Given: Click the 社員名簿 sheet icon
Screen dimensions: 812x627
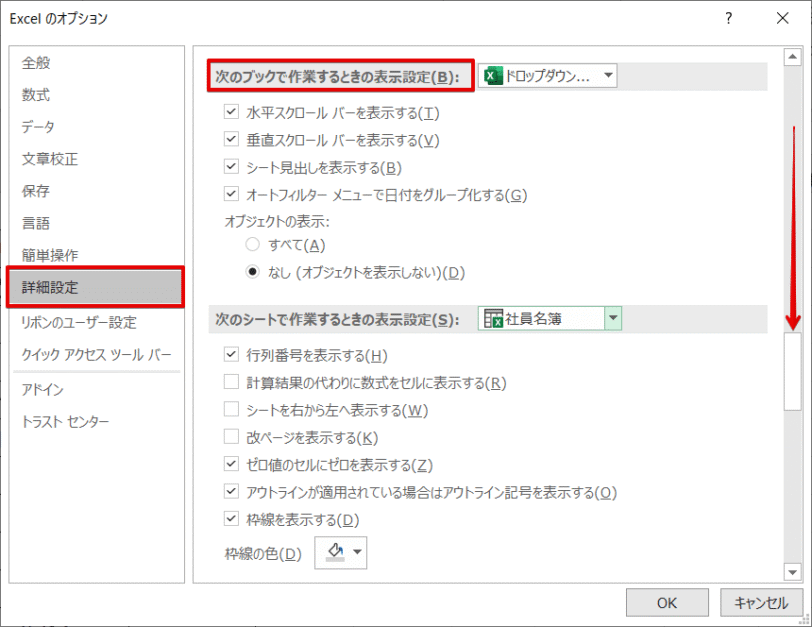Looking at the screenshot, I should (x=494, y=317).
